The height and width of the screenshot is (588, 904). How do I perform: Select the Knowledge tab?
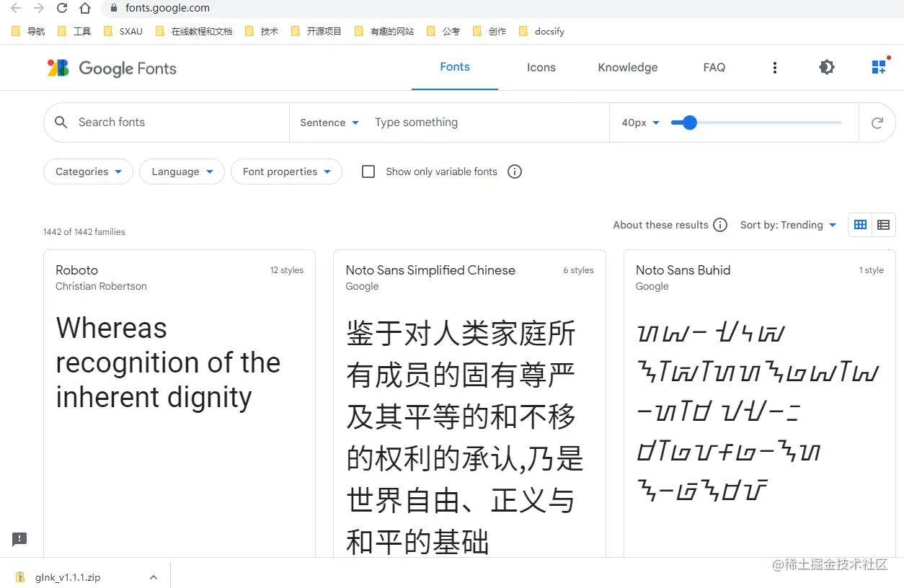pos(628,68)
